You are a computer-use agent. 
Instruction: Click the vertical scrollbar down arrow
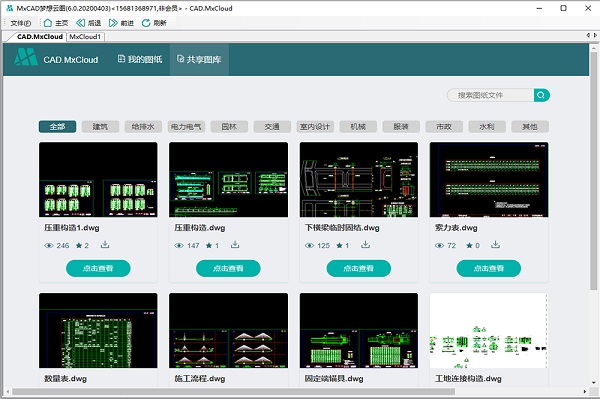tap(593, 382)
